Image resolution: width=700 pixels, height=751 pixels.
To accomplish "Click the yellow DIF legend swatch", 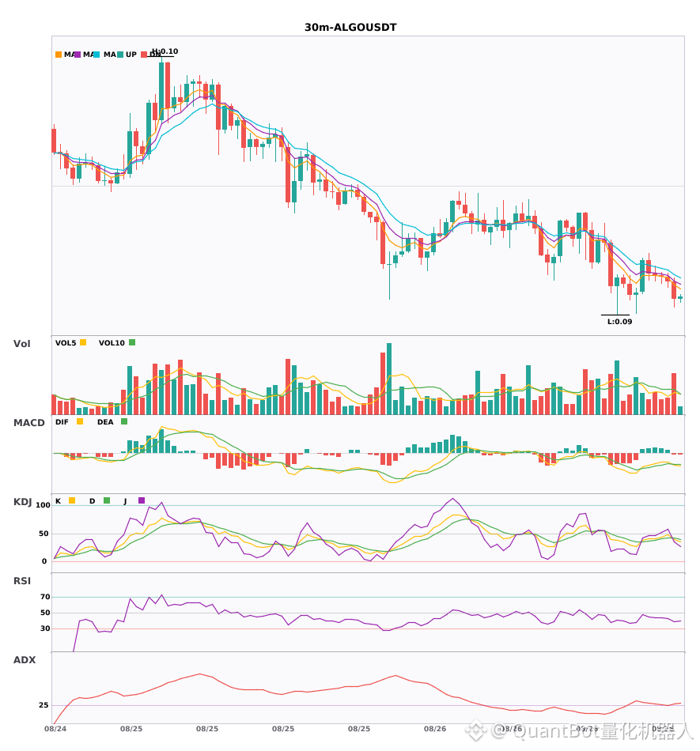I will click(80, 421).
